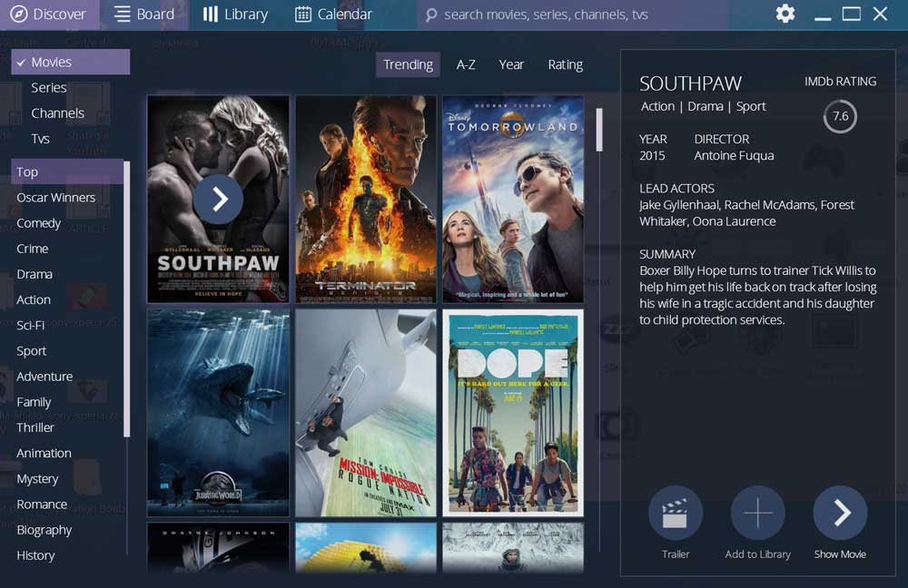Open the Discover compass icon tab
Screen dimensions: 908x588
click(x=49, y=15)
